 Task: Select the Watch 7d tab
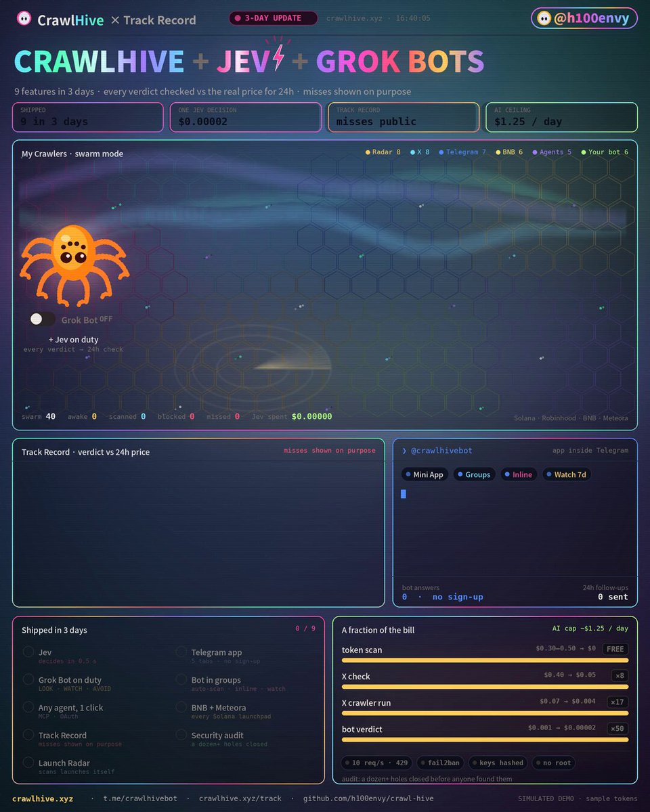point(567,474)
